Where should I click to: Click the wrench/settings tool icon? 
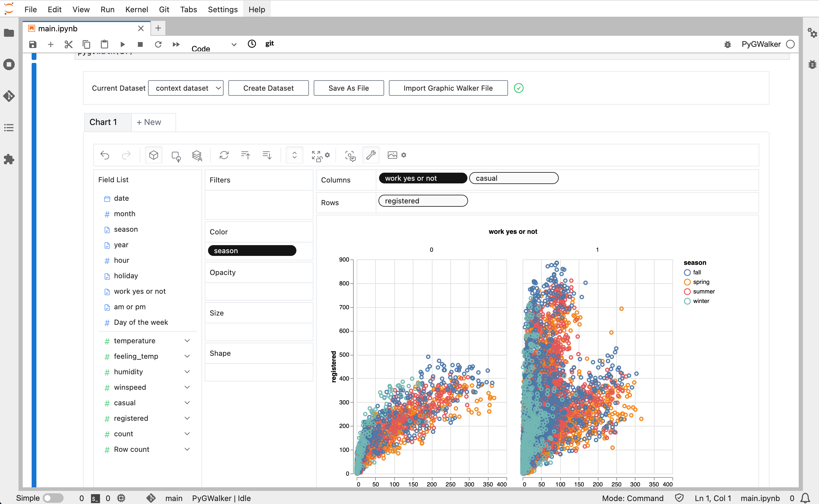click(x=372, y=155)
